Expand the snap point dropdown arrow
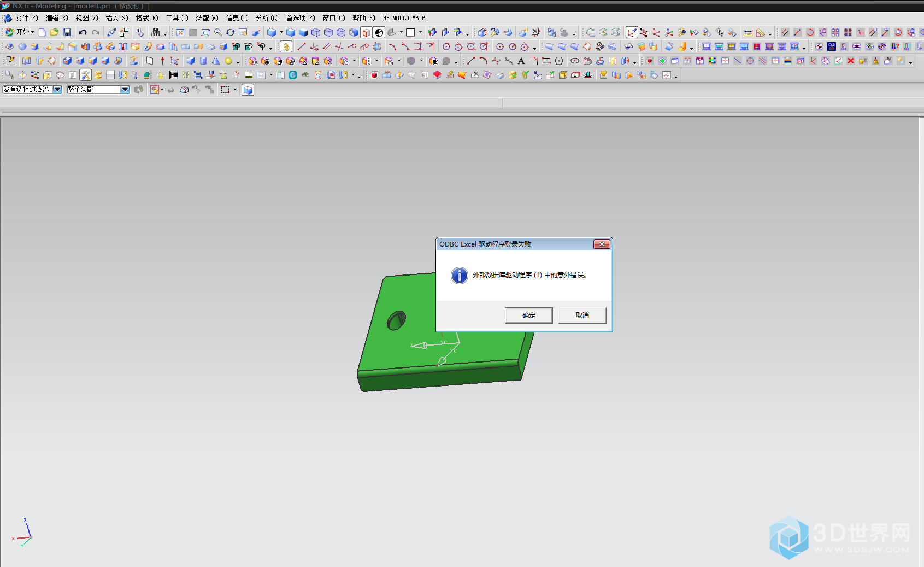924x567 pixels. 162,90
